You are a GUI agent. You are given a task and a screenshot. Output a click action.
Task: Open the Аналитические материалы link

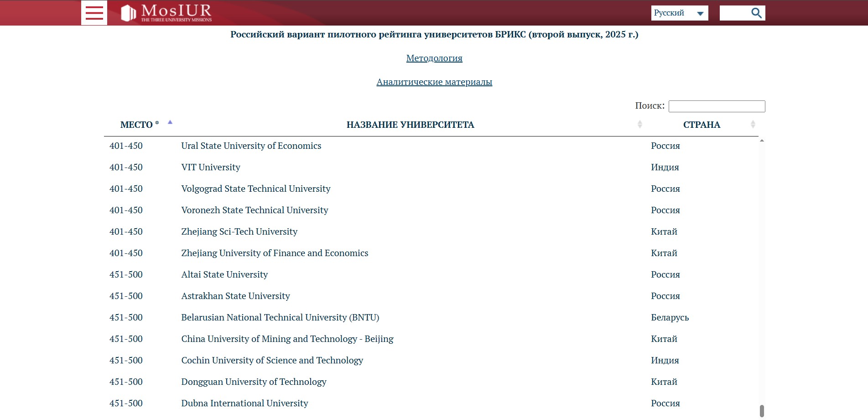pos(434,82)
